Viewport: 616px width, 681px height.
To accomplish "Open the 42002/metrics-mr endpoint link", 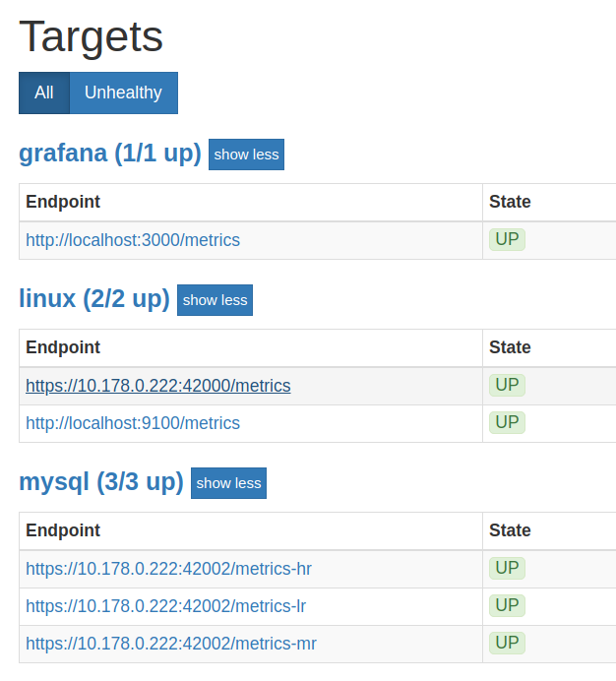I will click(171, 644).
